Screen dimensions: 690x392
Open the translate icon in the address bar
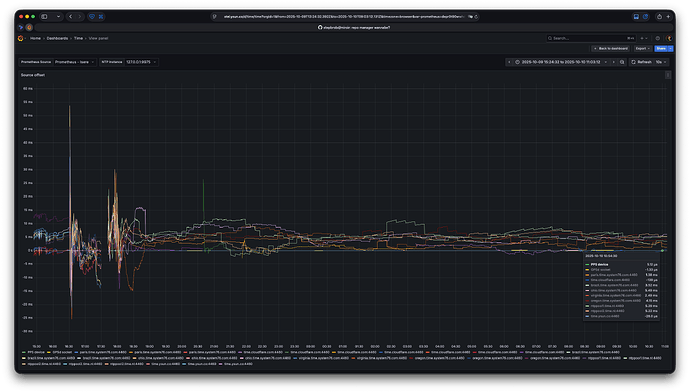(x=470, y=17)
